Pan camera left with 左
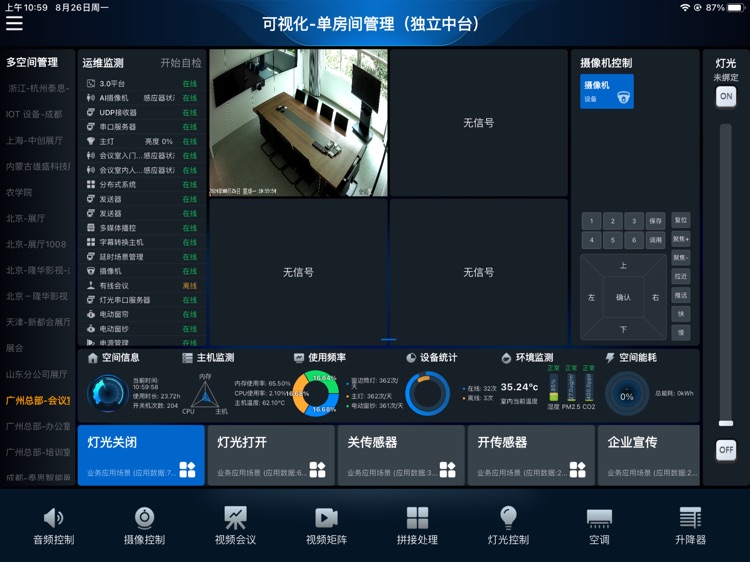 point(591,298)
